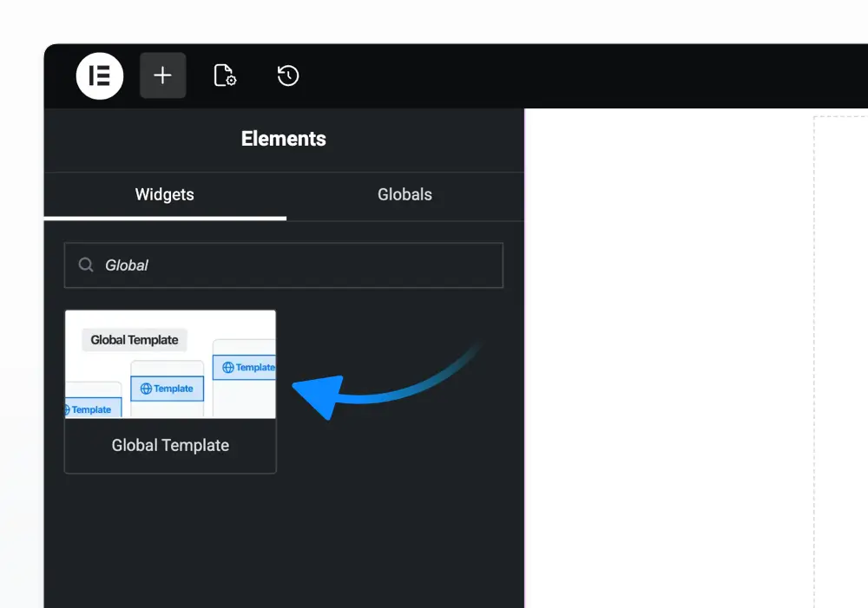Click the Global Template widget name label
The width and height of the screenshot is (868, 608).
(170, 445)
